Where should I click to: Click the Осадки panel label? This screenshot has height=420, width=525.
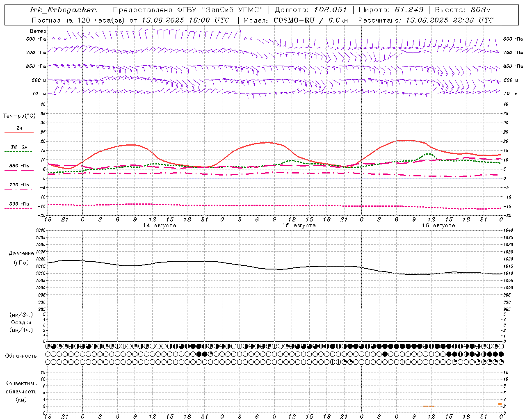pyautogui.click(x=21, y=322)
